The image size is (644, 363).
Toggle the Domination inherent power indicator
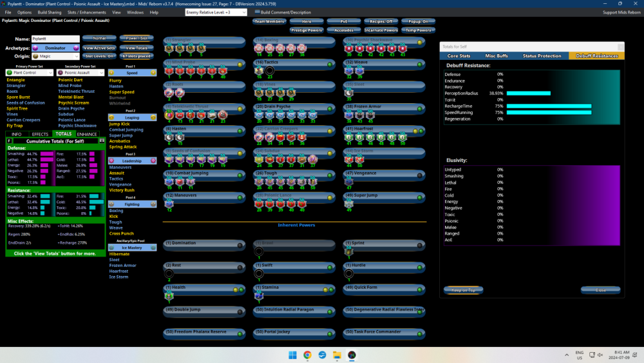pyautogui.click(x=240, y=246)
